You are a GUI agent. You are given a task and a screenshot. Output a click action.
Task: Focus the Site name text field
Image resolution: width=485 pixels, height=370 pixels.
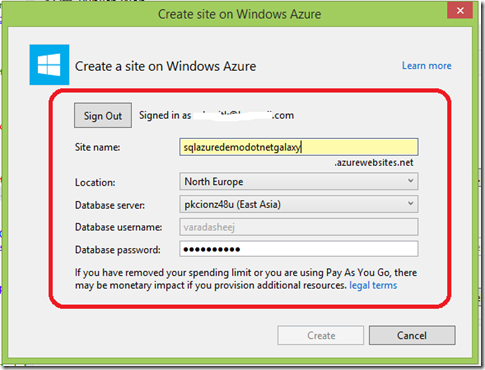pyautogui.click(x=299, y=147)
